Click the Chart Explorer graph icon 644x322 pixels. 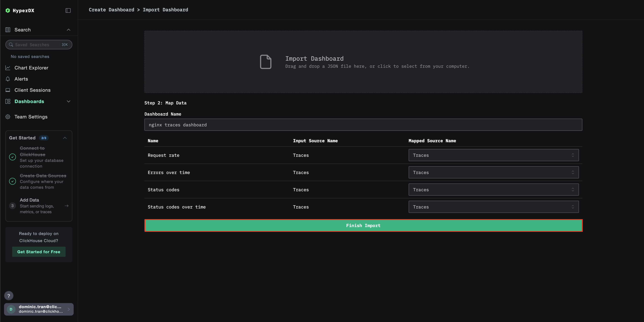(8, 68)
